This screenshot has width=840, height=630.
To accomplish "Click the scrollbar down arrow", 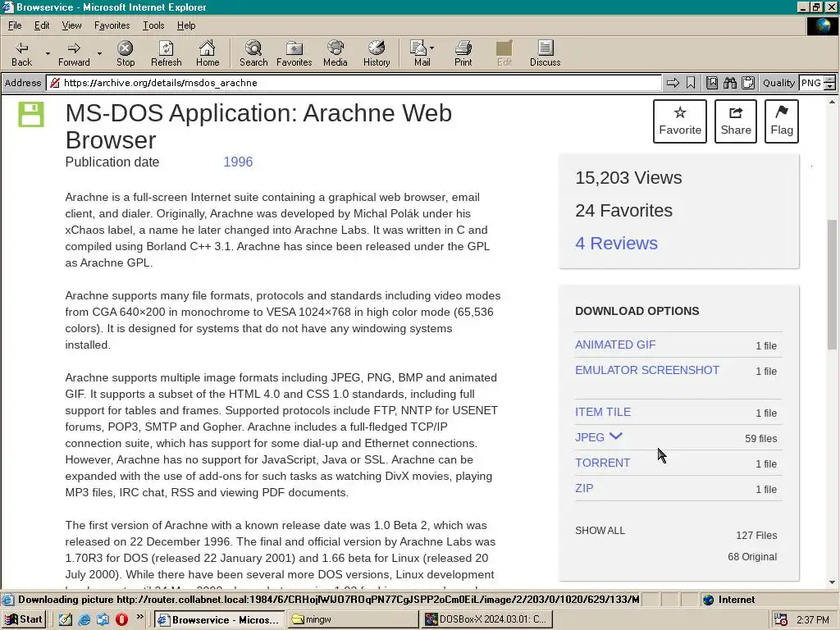I will point(832,582).
